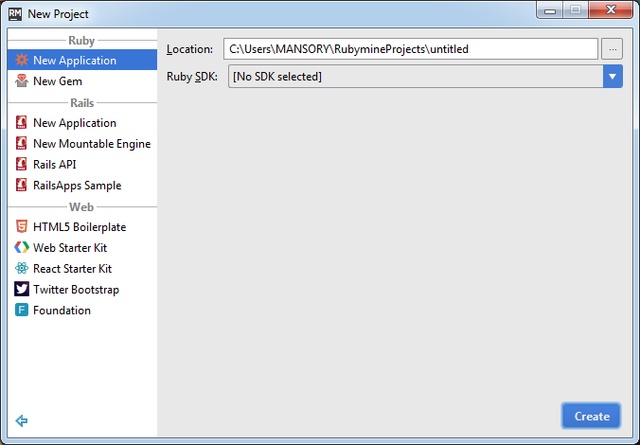Click the Foundation F icon

pyautogui.click(x=21, y=310)
